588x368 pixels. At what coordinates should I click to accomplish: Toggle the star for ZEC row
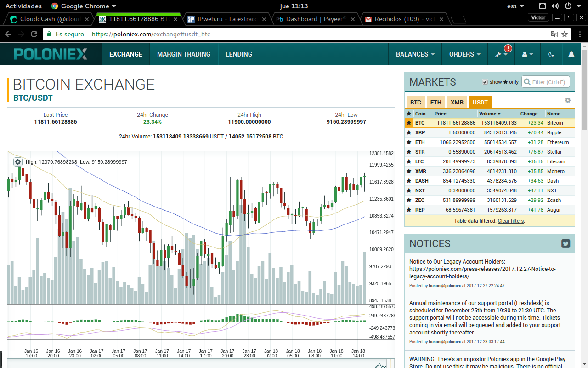coord(409,200)
